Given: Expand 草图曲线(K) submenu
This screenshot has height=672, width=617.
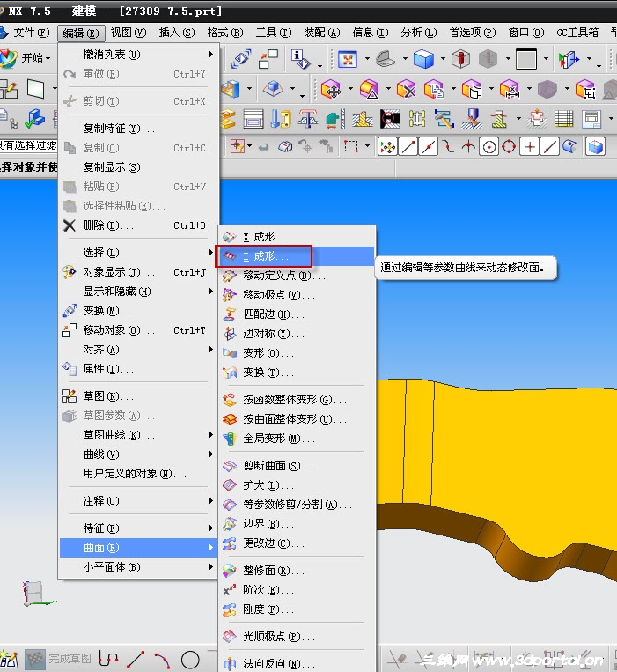Looking at the screenshot, I should (138, 435).
